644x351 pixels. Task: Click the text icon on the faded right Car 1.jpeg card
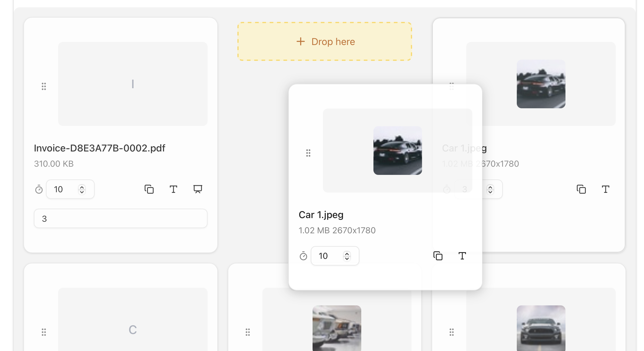point(605,189)
